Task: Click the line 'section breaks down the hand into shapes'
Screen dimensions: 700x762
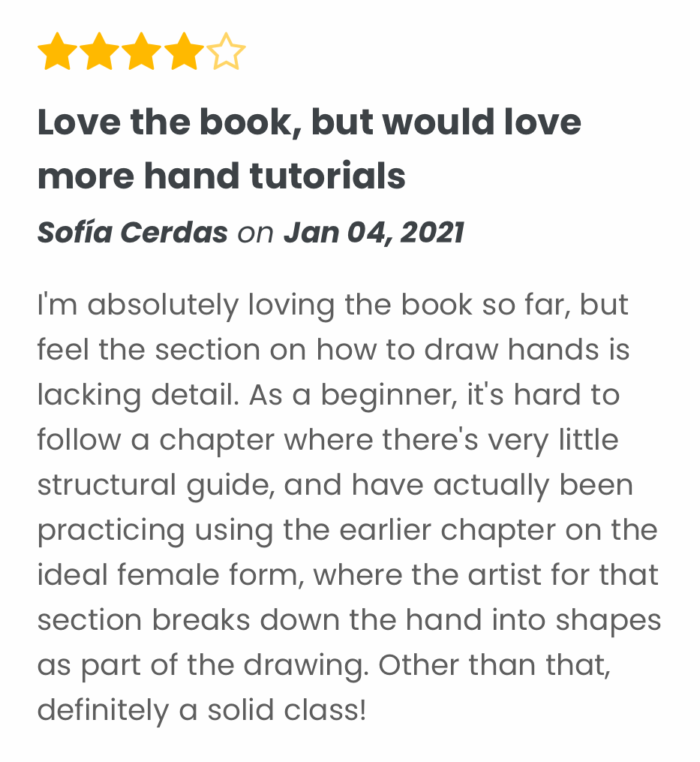Action: pos(349,620)
